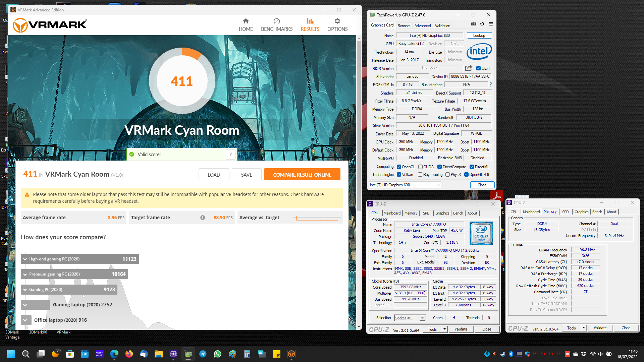
Task: Open taskbar Search
Action: (25, 354)
